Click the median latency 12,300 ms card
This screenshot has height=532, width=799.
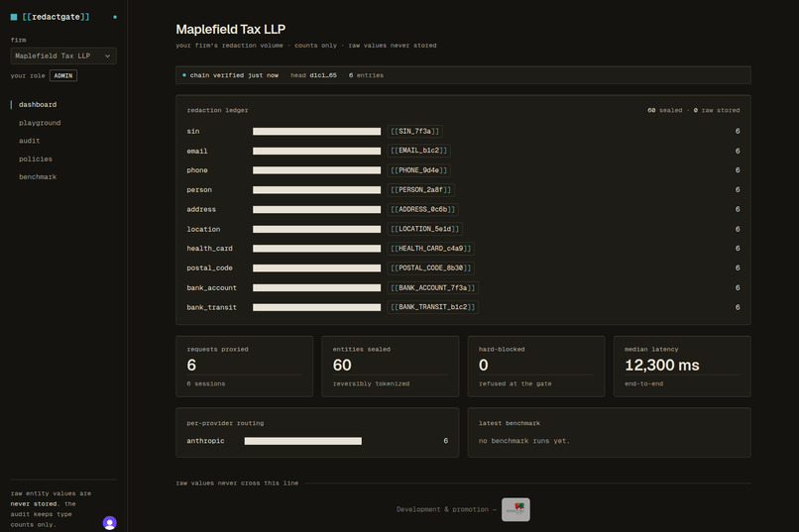(682, 367)
